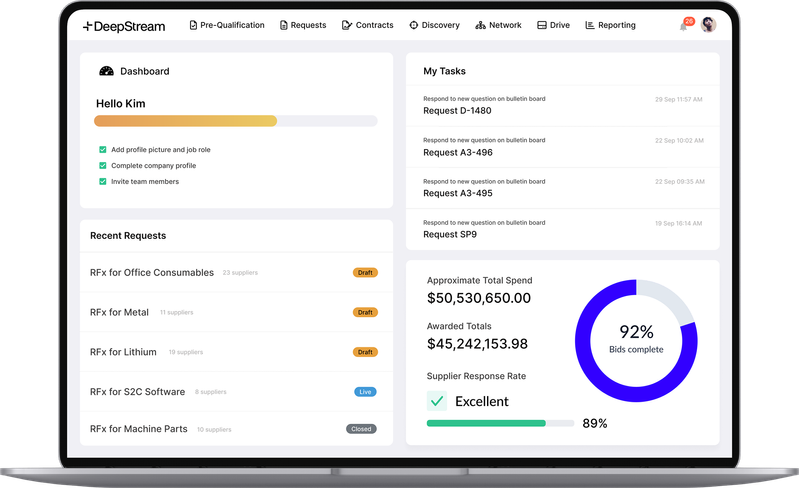Click the 11 suppliers label
799x488 pixels.
click(177, 312)
